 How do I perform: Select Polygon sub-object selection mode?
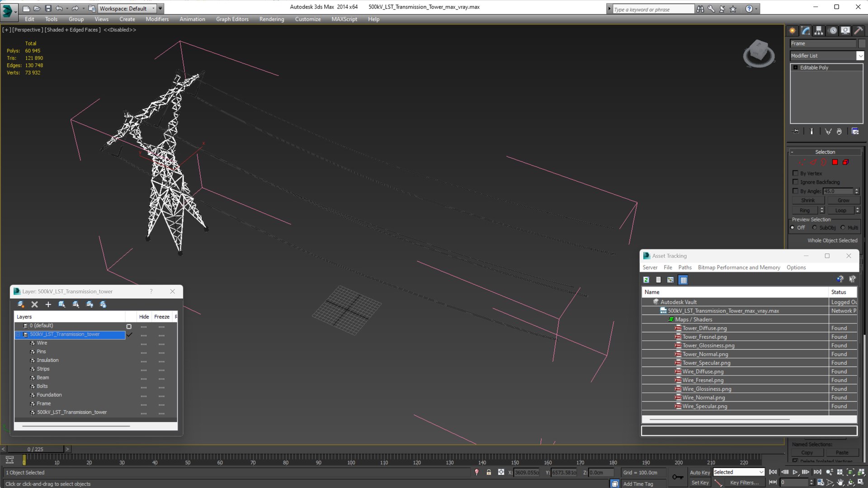tap(835, 162)
